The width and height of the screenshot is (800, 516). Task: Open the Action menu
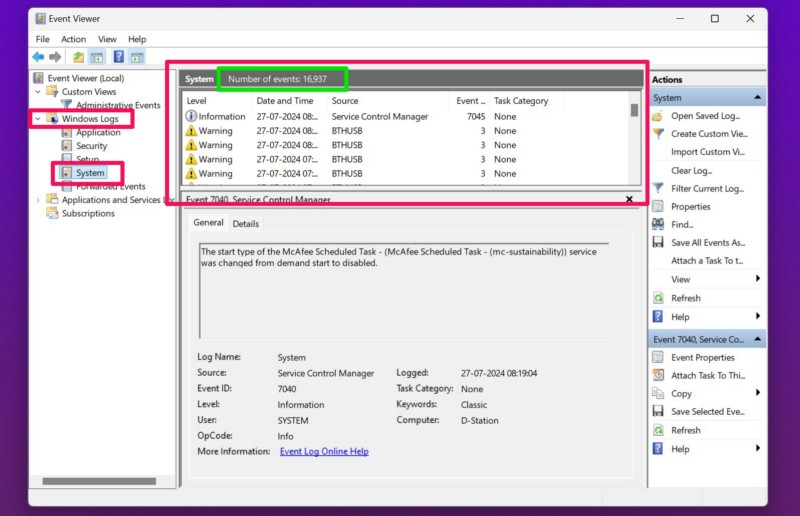(x=73, y=39)
